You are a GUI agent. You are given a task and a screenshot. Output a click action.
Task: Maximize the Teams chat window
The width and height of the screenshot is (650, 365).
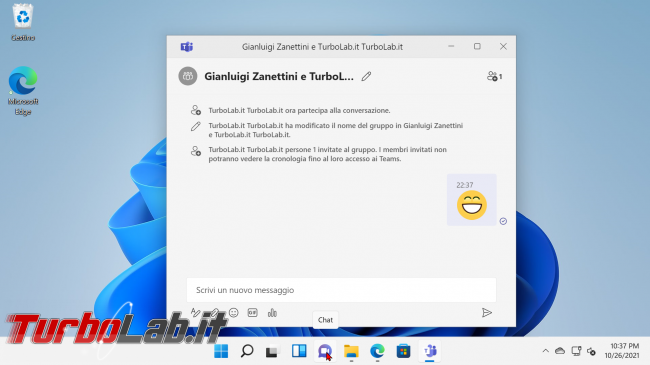[x=477, y=46]
